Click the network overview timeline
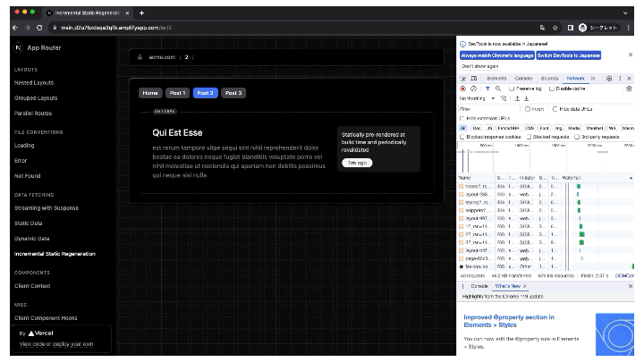 point(546,157)
